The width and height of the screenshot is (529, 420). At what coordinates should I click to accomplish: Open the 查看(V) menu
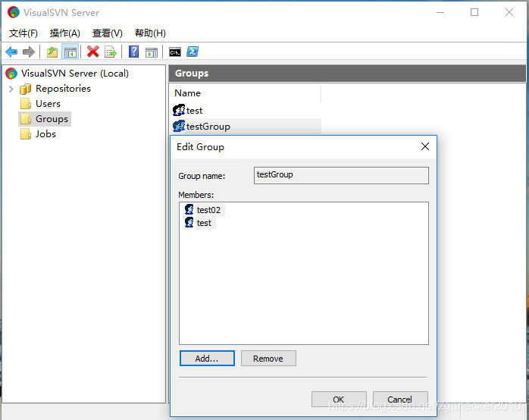coord(108,33)
